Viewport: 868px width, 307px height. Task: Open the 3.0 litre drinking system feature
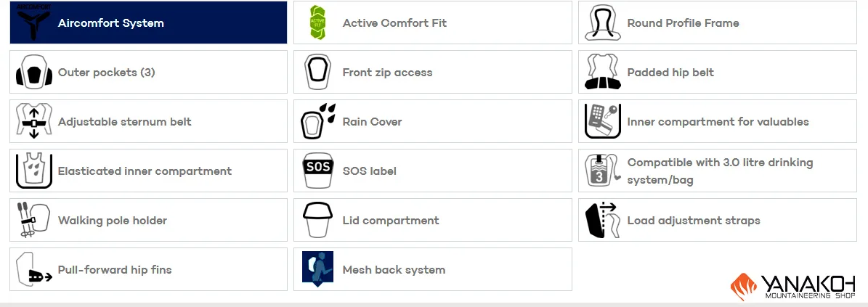click(718, 171)
